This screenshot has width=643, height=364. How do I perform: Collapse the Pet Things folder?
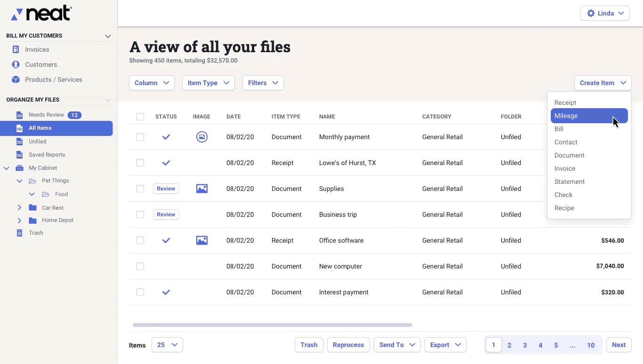20,181
